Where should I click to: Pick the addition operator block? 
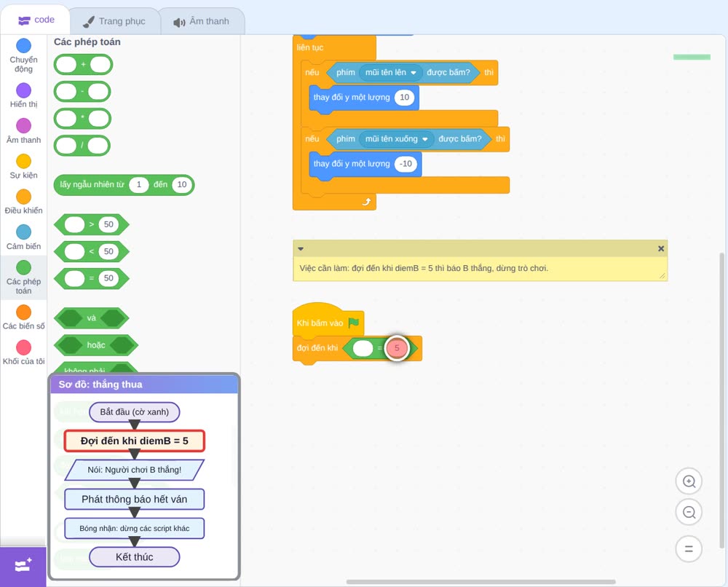(83, 65)
